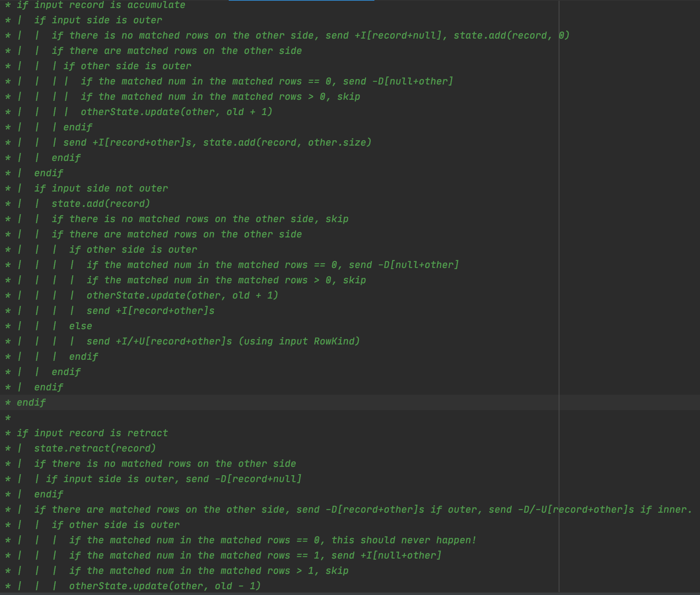Click the "state.retract(record)" line
This screenshot has width=700, height=595.
[x=95, y=449]
